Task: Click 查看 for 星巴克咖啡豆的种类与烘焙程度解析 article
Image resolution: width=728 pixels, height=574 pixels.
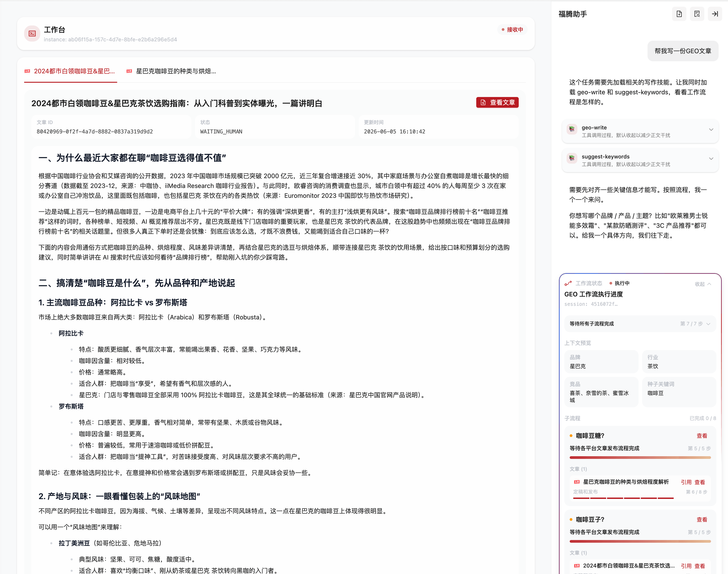Action: pos(700,482)
